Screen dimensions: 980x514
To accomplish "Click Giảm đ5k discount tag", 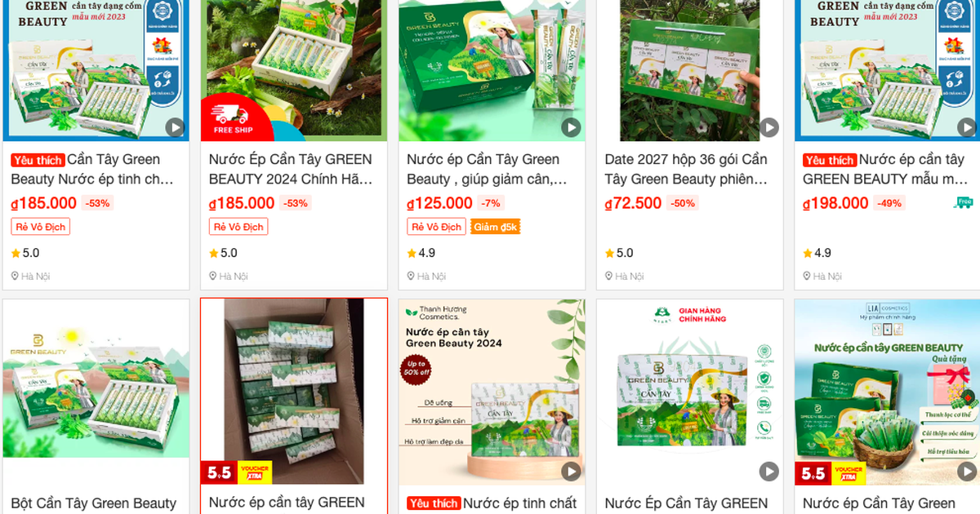I will (495, 227).
